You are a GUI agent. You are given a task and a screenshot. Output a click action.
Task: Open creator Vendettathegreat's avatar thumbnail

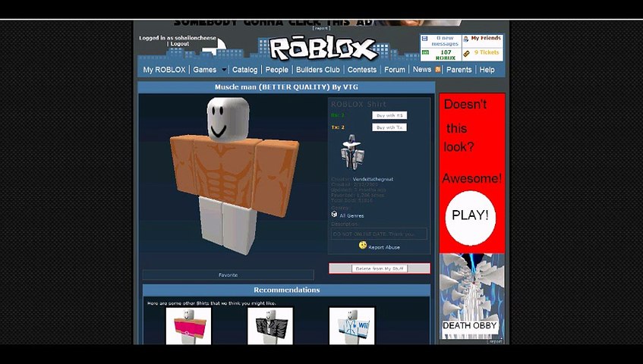click(351, 152)
